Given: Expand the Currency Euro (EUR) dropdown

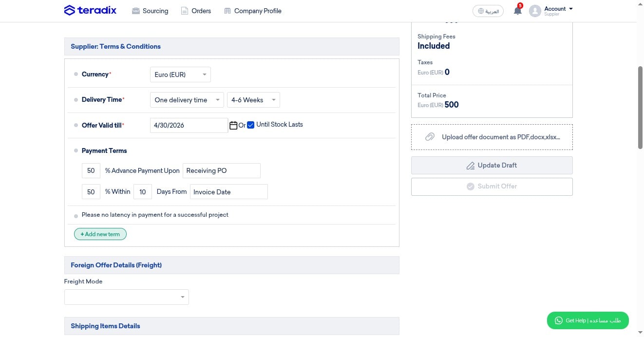Looking at the screenshot, I should point(180,75).
